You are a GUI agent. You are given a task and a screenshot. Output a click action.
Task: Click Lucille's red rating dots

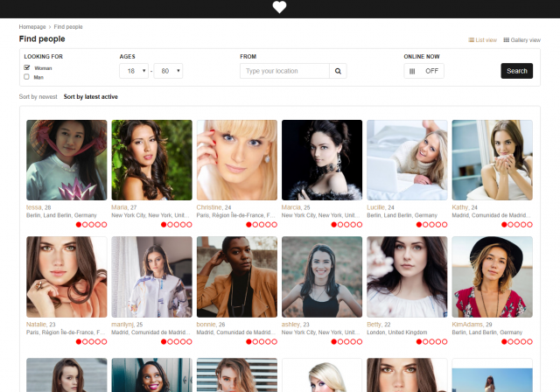[431, 225]
